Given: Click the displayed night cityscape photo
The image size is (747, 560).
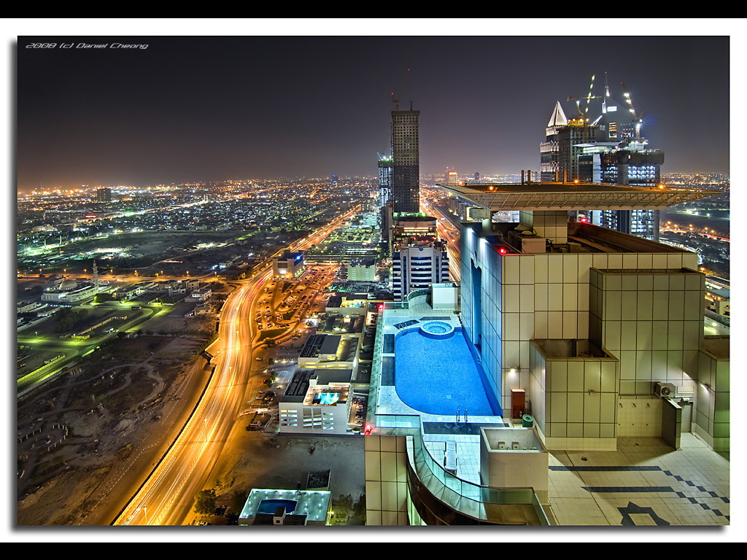Looking at the screenshot, I should [x=373, y=281].
